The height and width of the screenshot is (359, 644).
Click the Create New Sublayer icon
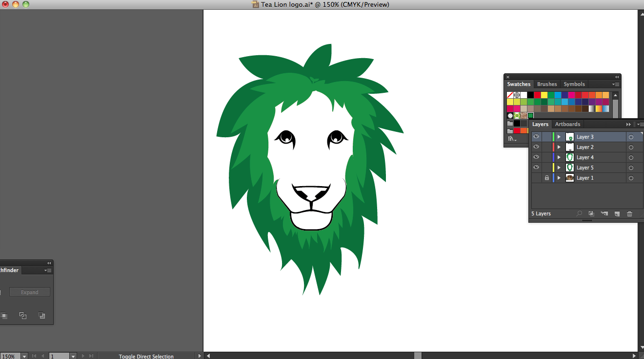604,214
